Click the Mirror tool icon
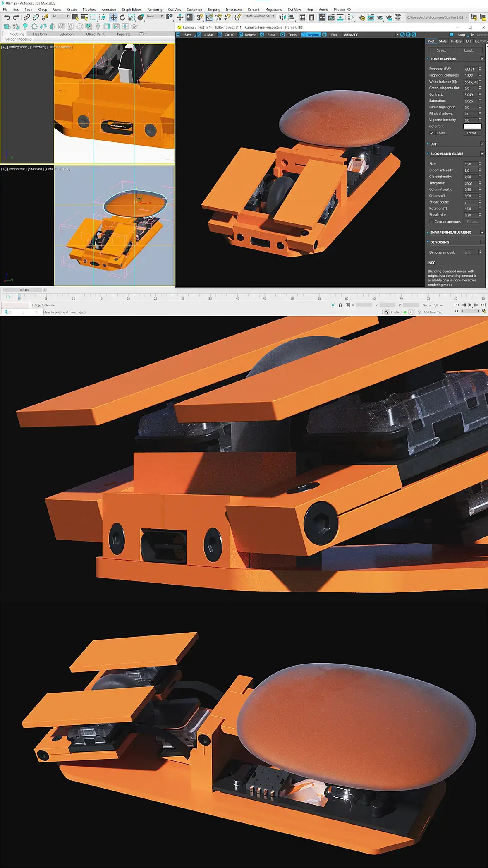Screen dimensions: 488x868 [282, 17]
